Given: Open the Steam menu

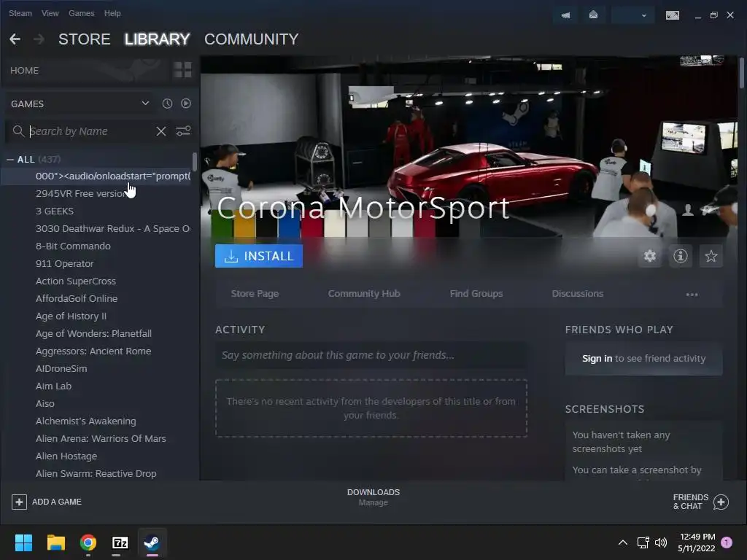Looking at the screenshot, I should [x=20, y=13].
